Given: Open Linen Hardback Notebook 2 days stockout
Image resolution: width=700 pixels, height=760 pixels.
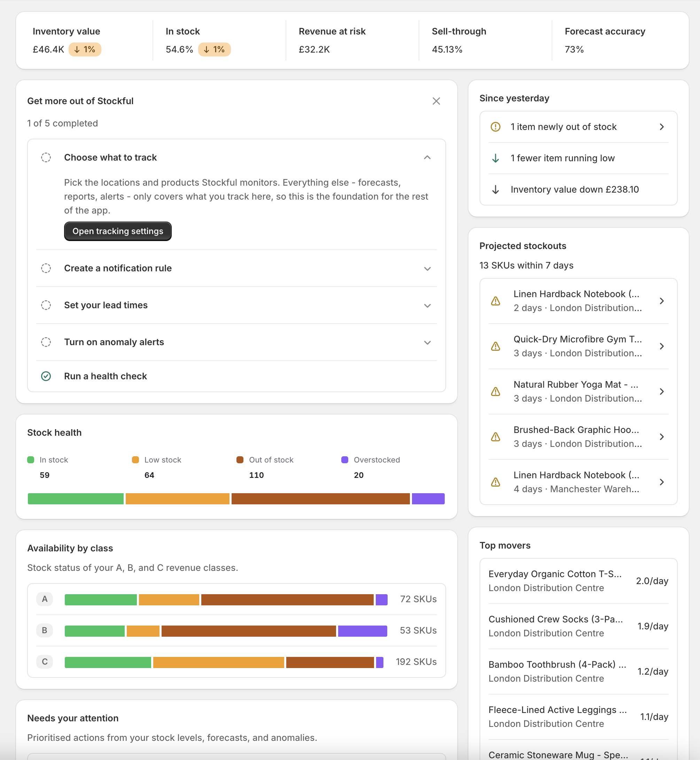Looking at the screenshot, I should (x=578, y=301).
